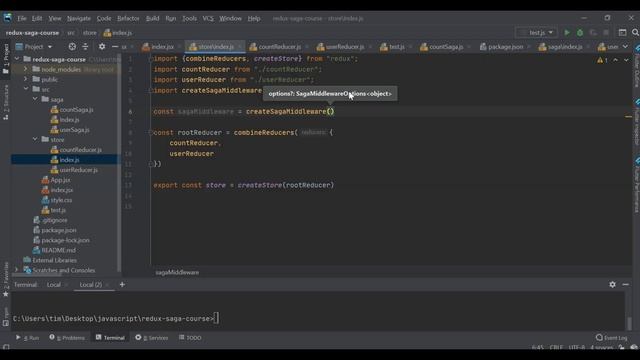Open .gitignore in project tree
This screenshot has height=360, width=640.
tap(55, 220)
